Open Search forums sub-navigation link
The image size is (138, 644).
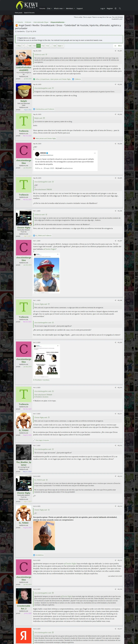[29, 12]
